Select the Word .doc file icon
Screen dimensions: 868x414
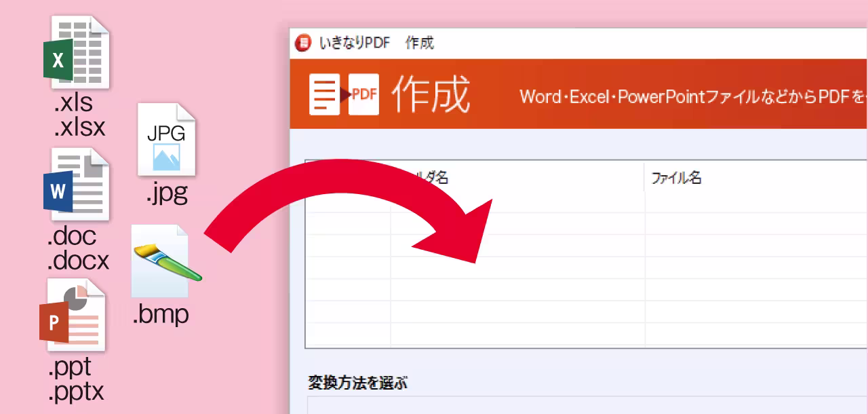77,185
